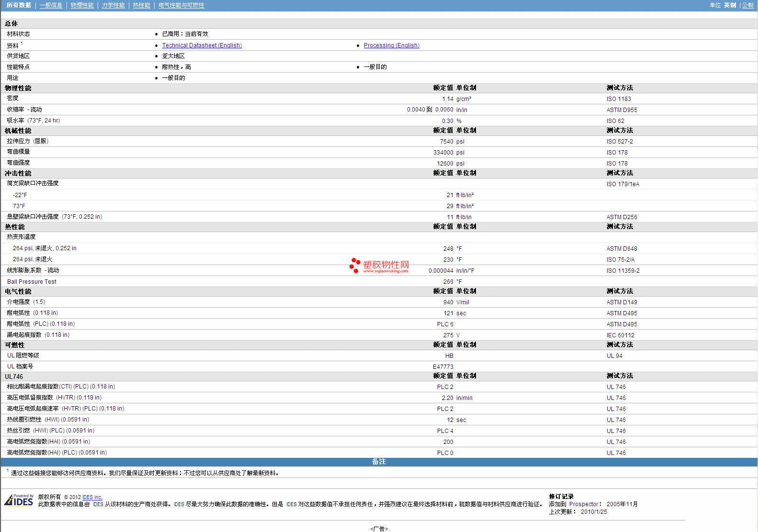Click the red 塑胶物性网 watermark logo

click(379, 266)
